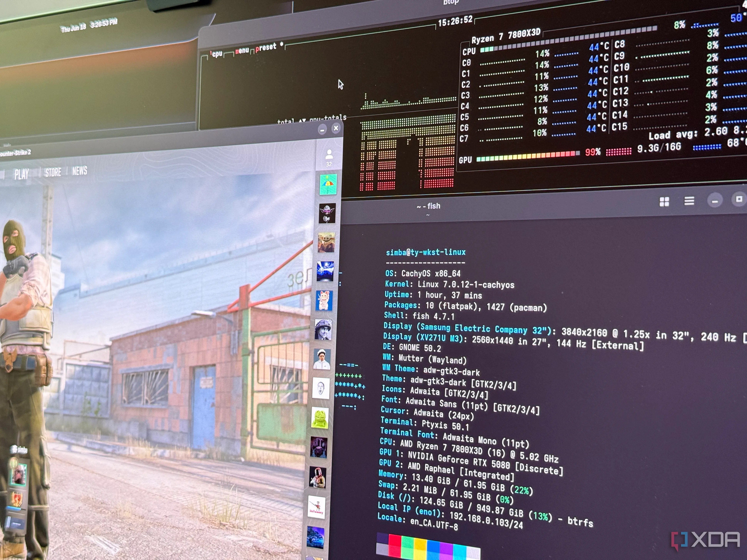
Task: Open the tab overview grid icon in terminal
Action: coord(664,201)
